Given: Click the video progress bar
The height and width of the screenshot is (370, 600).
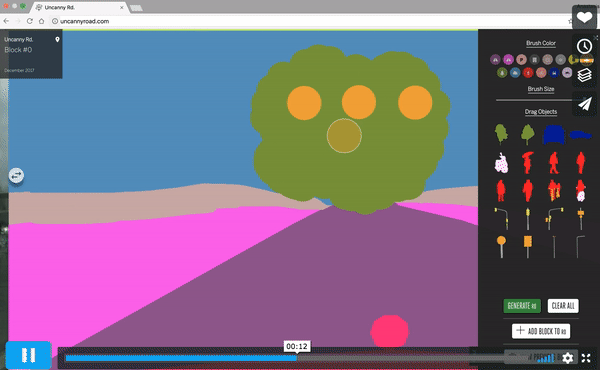Looking at the screenshot, I should pyautogui.click(x=285, y=358).
